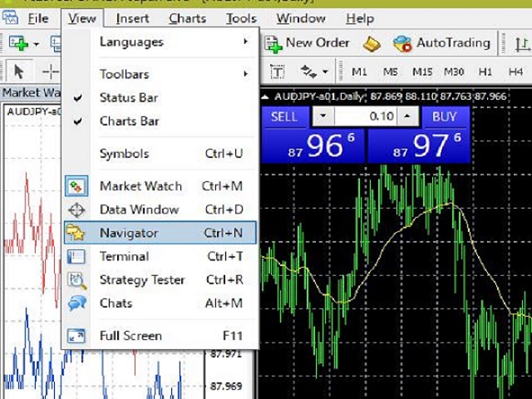This screenshot has height=399, width=532.
Task: Switch to Full Screen mode
Action: (160, 336)
